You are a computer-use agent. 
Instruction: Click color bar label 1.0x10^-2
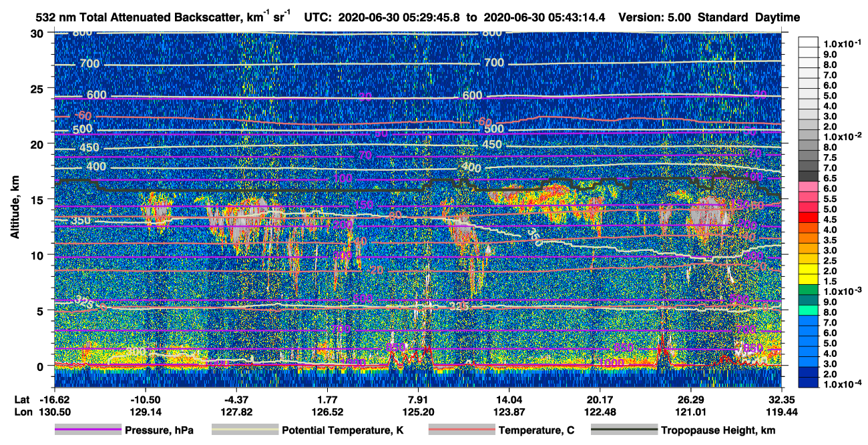coord(842,135)
